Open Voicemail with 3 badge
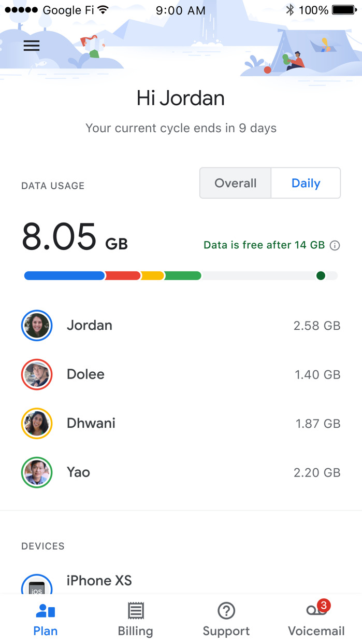 [316, 611]
